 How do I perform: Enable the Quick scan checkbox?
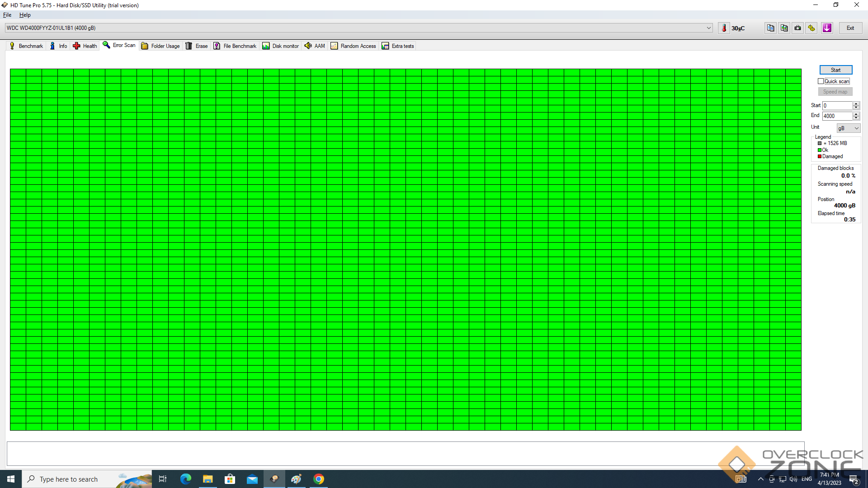click(x=821, y=81)
